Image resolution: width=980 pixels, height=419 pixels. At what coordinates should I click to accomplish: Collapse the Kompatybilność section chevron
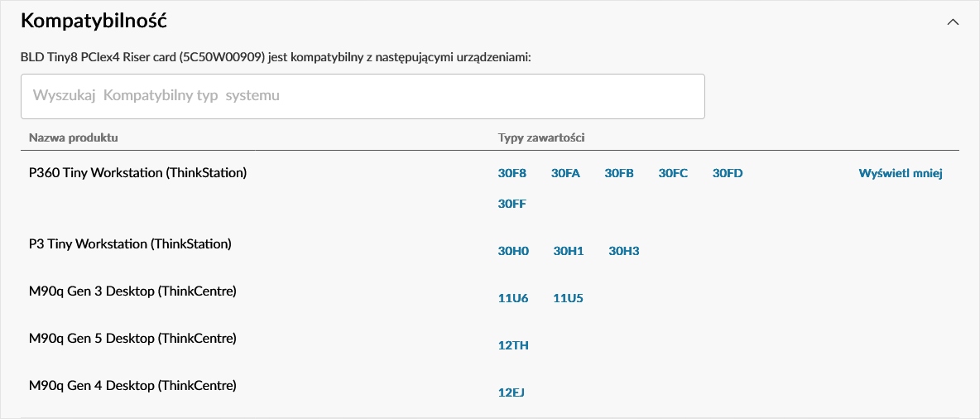[953, 22]
